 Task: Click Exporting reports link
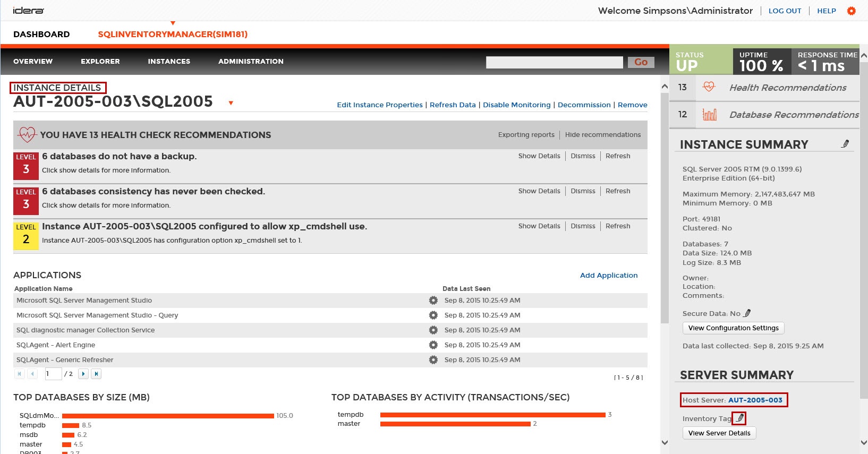coord(526,135)
